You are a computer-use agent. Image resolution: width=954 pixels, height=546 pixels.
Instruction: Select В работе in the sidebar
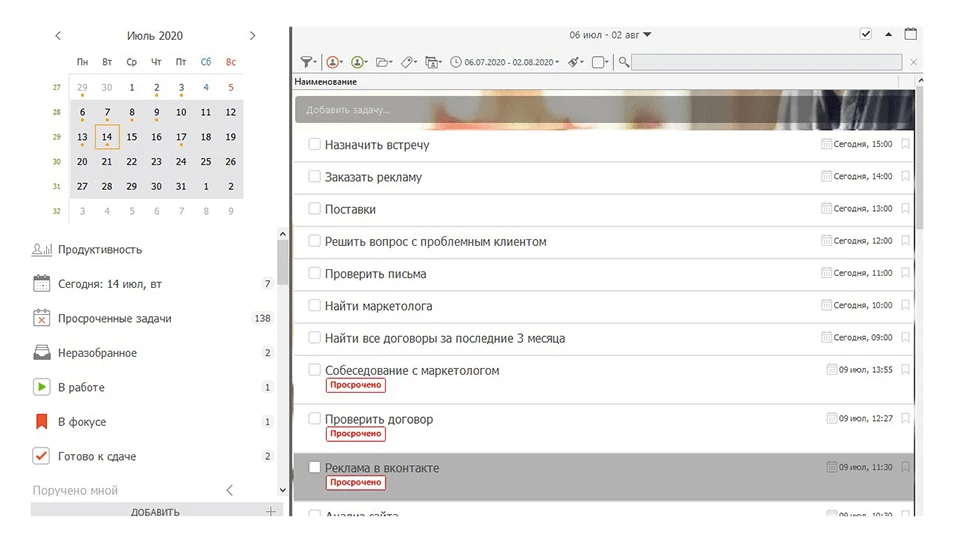tap(81, 387)
